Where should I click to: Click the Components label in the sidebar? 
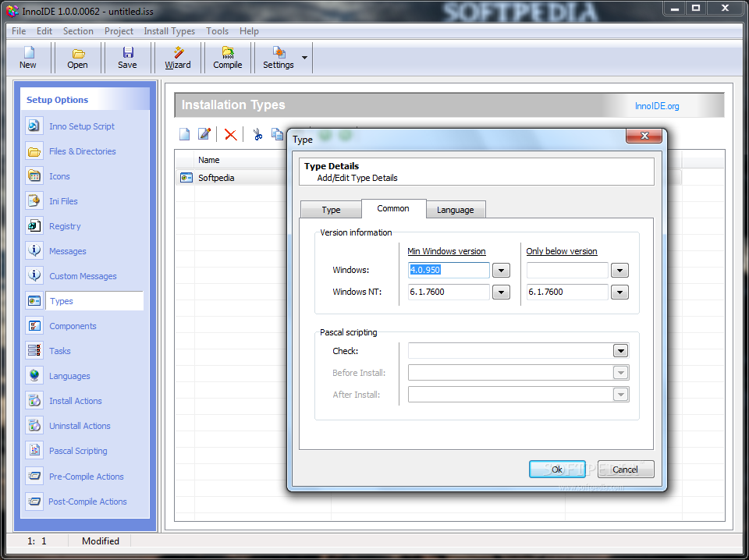click(x=73, y=326)
